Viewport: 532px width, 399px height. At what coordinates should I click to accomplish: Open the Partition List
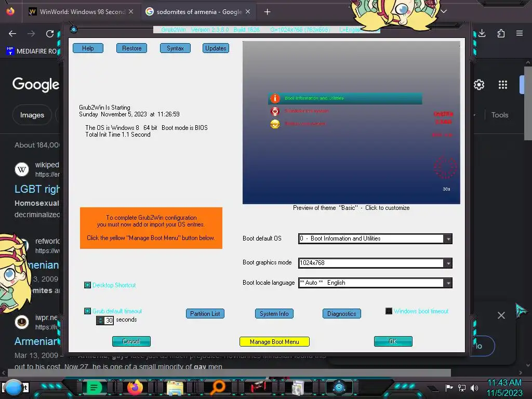(205, 313)
